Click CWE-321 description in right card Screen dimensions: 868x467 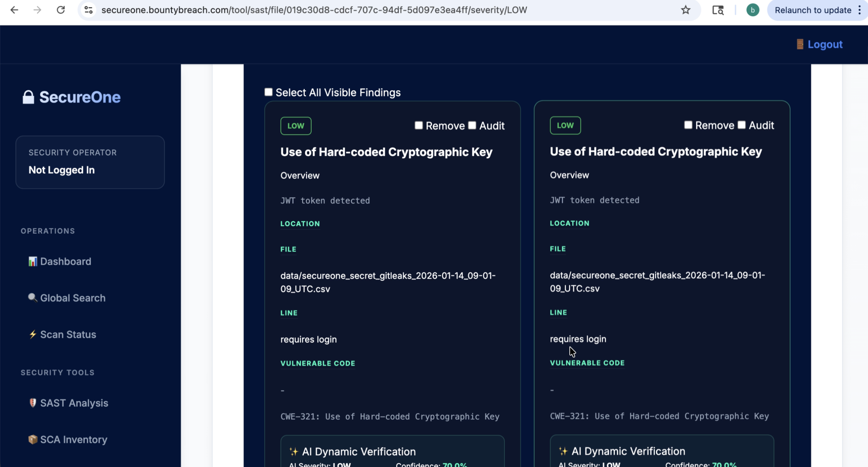coord(660,416)
